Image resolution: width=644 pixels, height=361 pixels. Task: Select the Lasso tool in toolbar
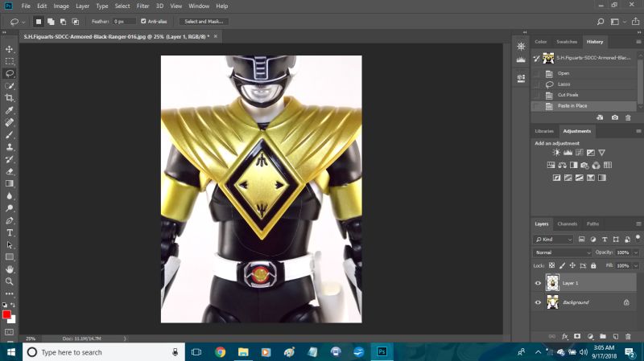[10, 73]
